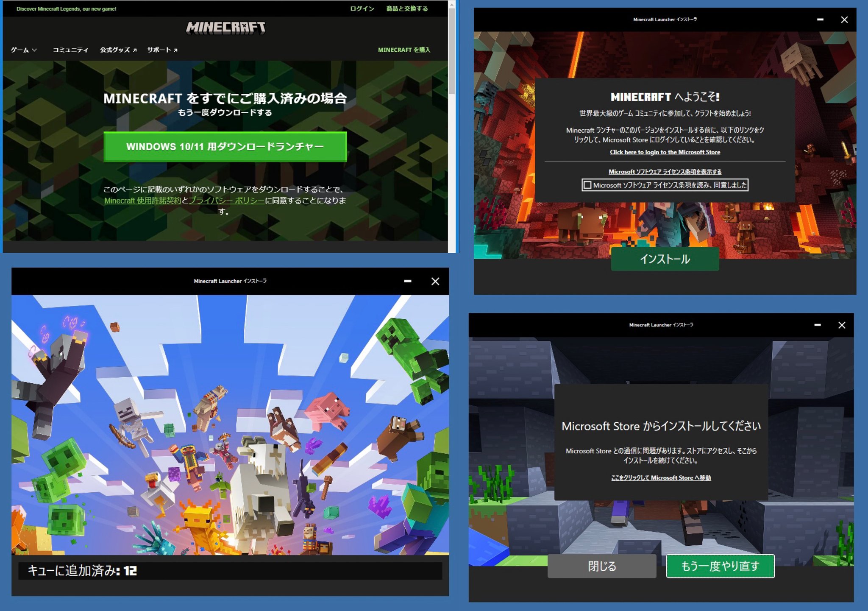Click the Discover Minecraft Legends banner text

tap(66, 9)
